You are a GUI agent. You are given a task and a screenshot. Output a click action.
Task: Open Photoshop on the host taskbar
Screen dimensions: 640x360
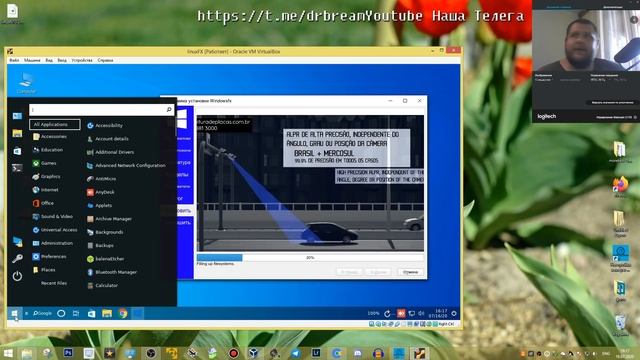pyautogui.click(x=68, y=353)
